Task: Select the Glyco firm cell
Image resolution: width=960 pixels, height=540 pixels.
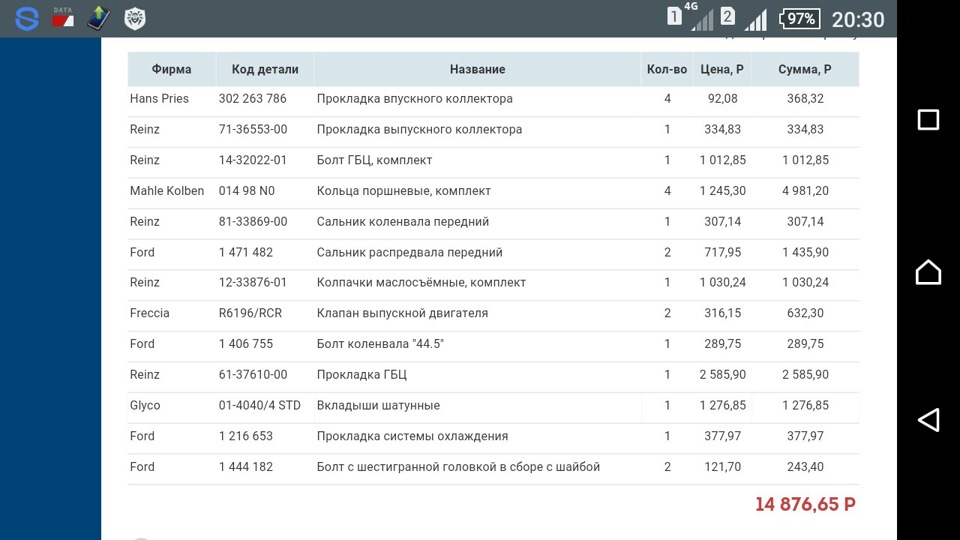Action: pos(145,405)
